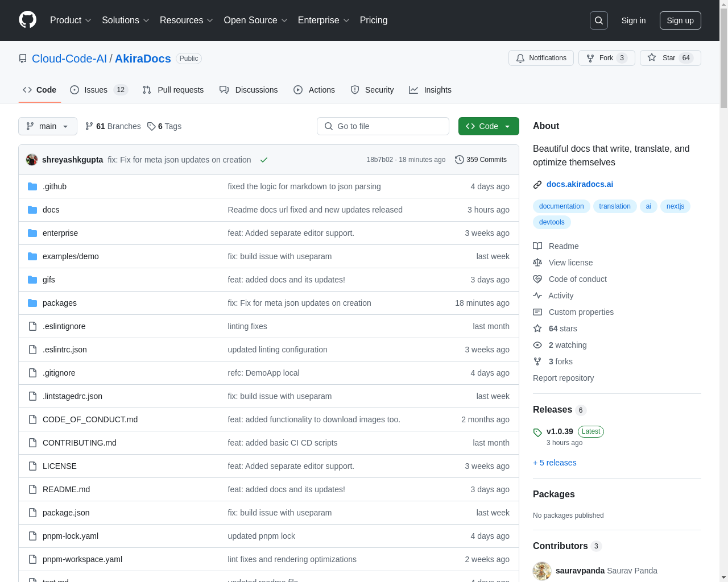Click the GitHub logo icon

pos(27,20)
